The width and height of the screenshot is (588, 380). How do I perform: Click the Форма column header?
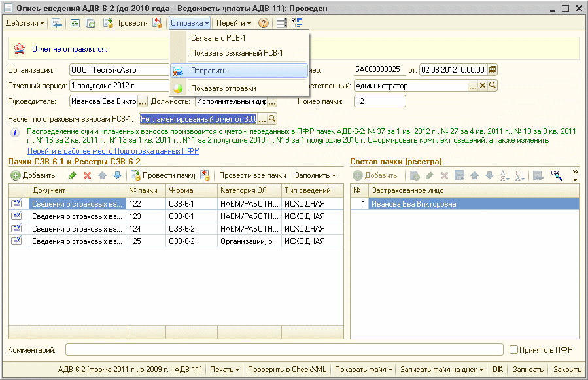click(191, 190)
